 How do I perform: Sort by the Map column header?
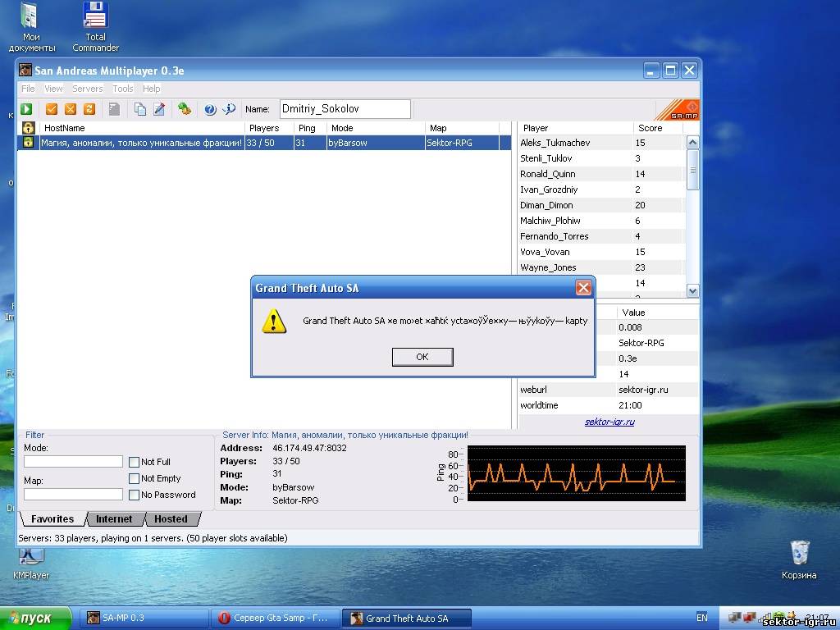(462, 128)
